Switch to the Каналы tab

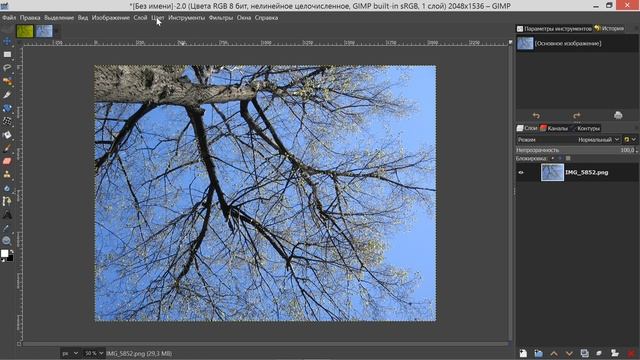(x=554, y=128)
